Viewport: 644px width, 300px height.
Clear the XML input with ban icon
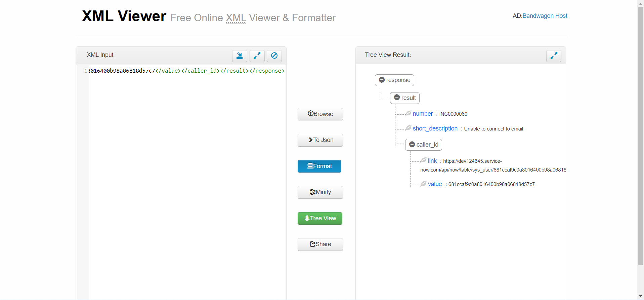pyautogui.click(x=274, y=56)
